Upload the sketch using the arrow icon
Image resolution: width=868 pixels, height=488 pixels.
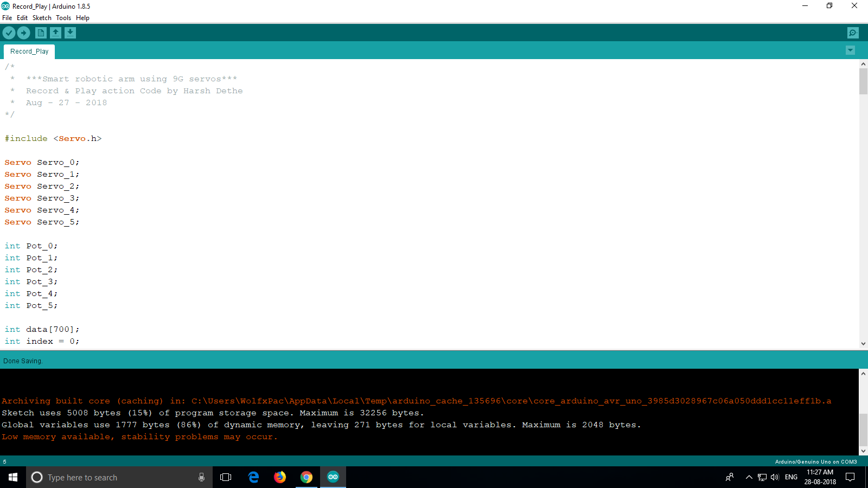pyautogui.click(x=23, y=33)
